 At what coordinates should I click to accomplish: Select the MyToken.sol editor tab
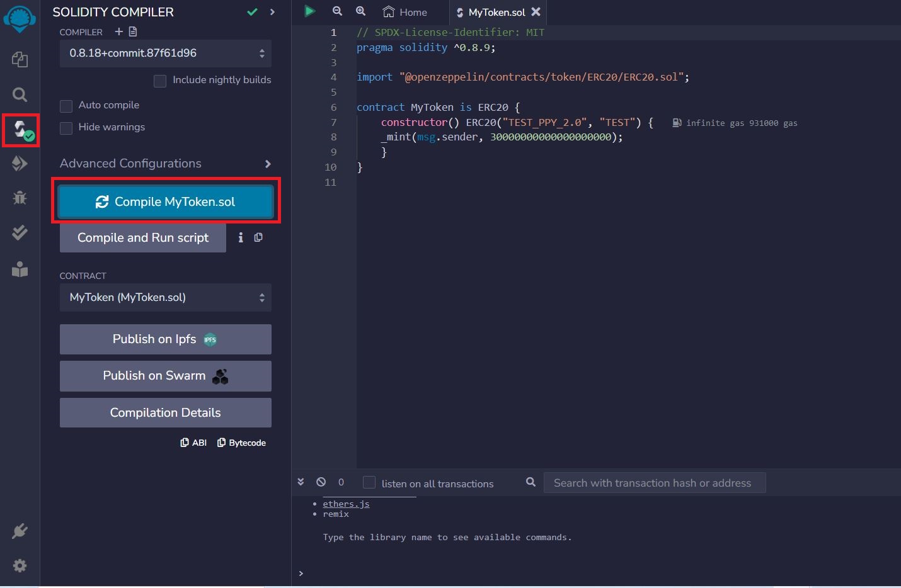point(496,12)
